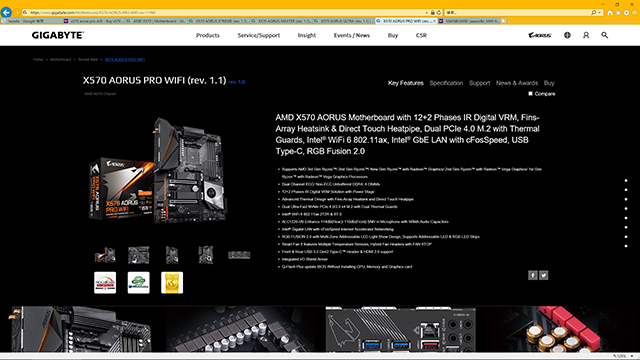640x360 pixels.
Task: Click the browser search box magnifier
Action: 593,13
